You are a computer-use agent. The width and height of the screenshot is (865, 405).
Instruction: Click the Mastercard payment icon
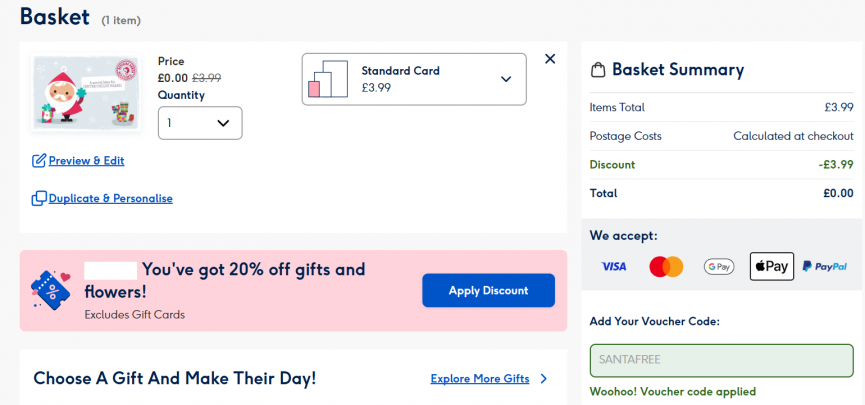(666, 267)
